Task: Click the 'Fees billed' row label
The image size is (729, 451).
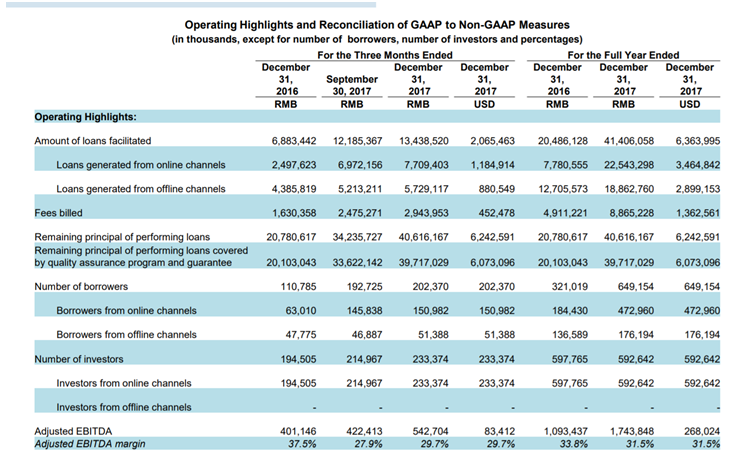Action: tap(59, 213)
